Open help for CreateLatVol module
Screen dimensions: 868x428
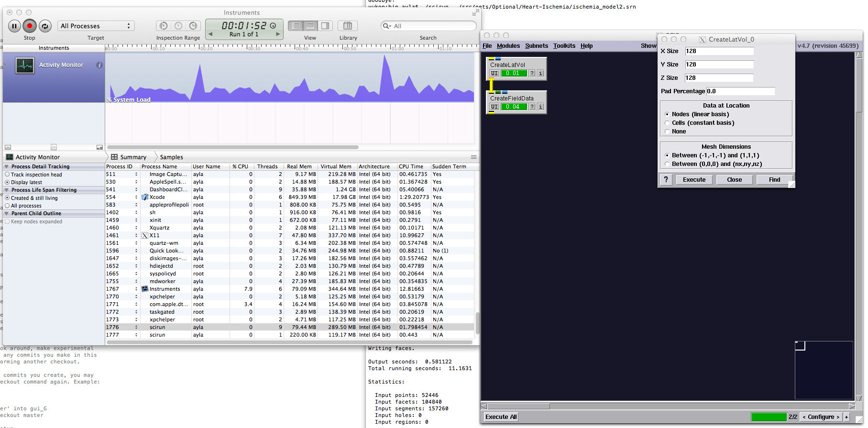click(x=532, y=73)
